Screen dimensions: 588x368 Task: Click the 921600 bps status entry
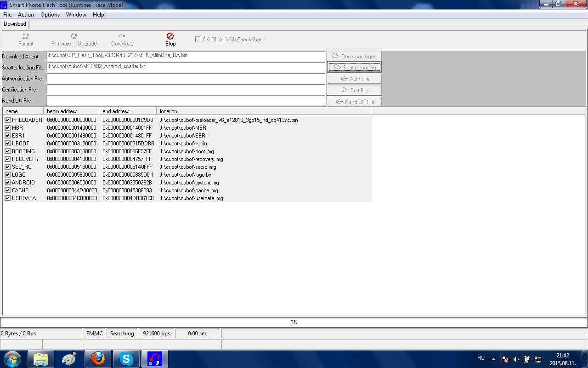[157, 333]
